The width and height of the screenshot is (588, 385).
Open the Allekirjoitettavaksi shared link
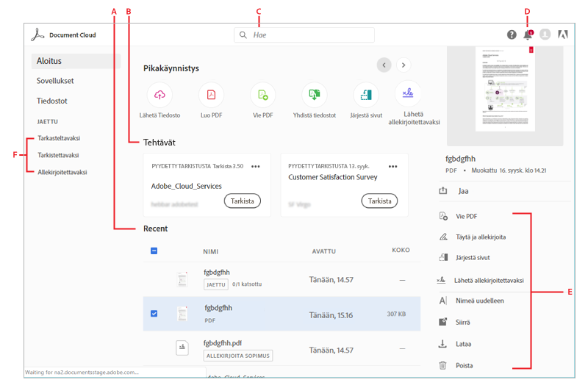click(62, 172)
